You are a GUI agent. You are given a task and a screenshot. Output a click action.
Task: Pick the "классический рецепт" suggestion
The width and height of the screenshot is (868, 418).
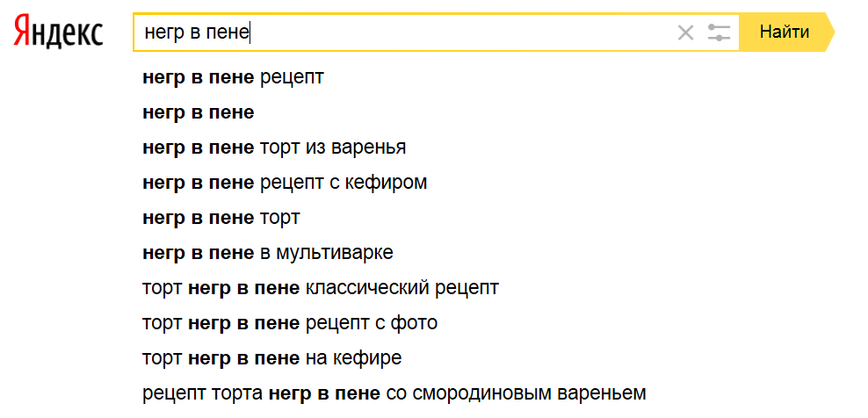click(x=320, y=288)
